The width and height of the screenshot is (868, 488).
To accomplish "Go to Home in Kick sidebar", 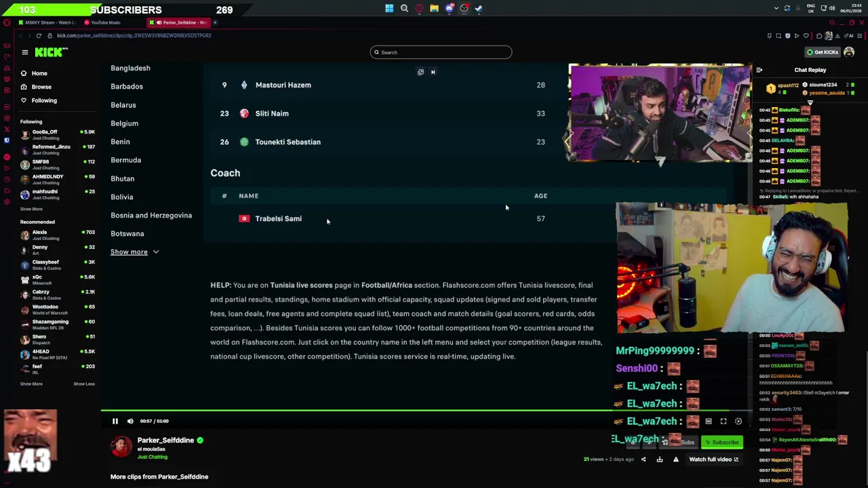I will point(39,73).
